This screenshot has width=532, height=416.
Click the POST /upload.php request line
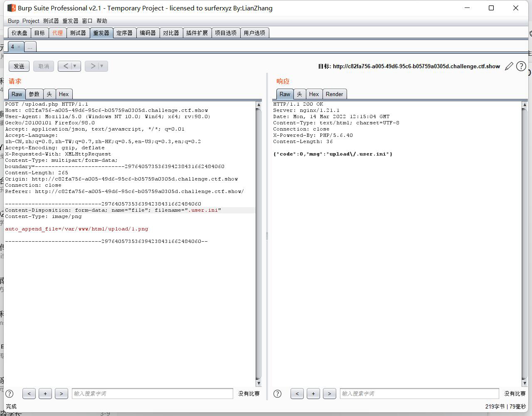coord(47,104)
